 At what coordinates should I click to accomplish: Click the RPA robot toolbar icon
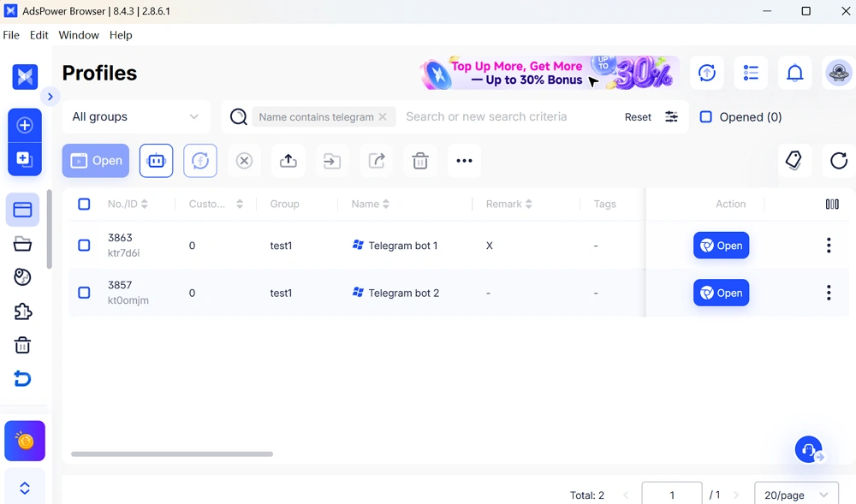[x=156, y=160]
